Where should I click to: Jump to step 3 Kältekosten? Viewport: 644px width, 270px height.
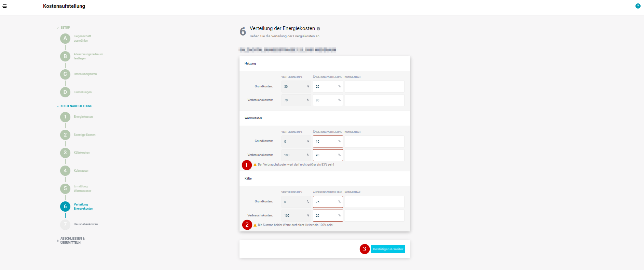65,153
